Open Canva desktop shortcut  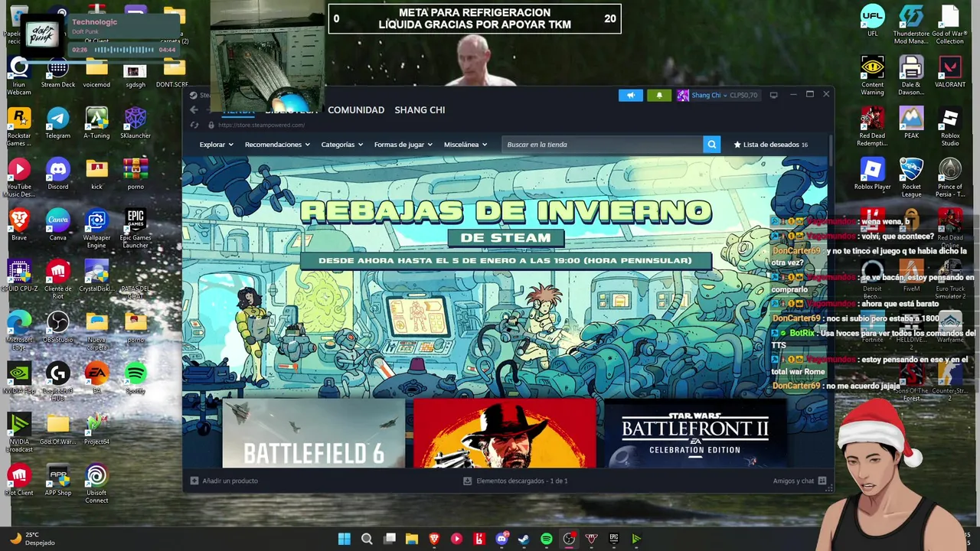[x=58, y=225]
